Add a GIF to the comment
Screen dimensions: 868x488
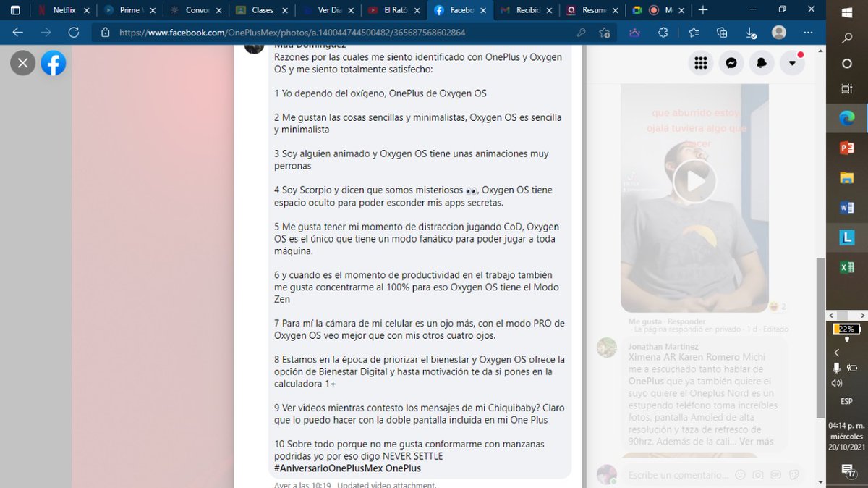click(775, 476)
